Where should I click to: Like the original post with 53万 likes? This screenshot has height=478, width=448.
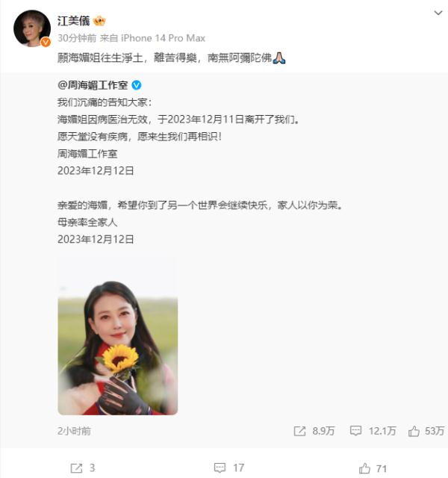tap(426, 431)
